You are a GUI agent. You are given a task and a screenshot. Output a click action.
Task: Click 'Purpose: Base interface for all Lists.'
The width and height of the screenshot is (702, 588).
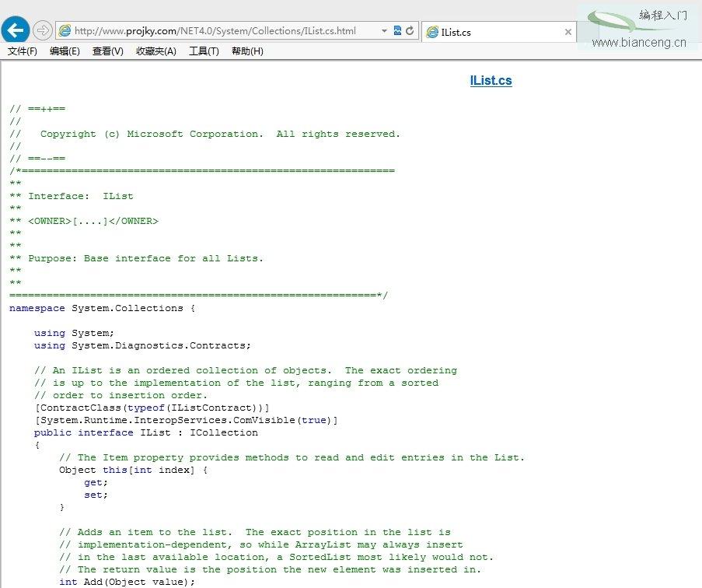(145, 258)
